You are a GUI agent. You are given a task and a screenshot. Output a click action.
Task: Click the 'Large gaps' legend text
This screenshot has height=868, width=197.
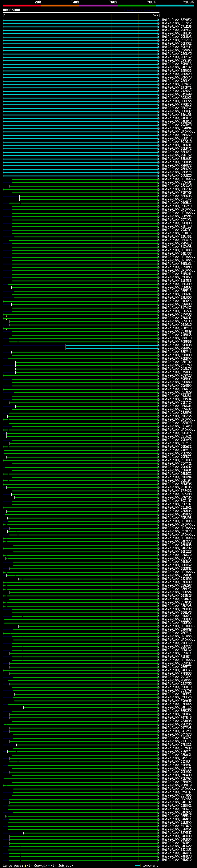[x=13, y=866]
